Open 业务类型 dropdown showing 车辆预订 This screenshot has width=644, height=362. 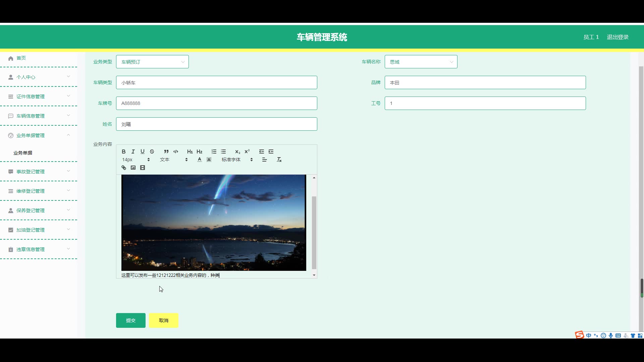pyautogui.click(x=152, y=62)
